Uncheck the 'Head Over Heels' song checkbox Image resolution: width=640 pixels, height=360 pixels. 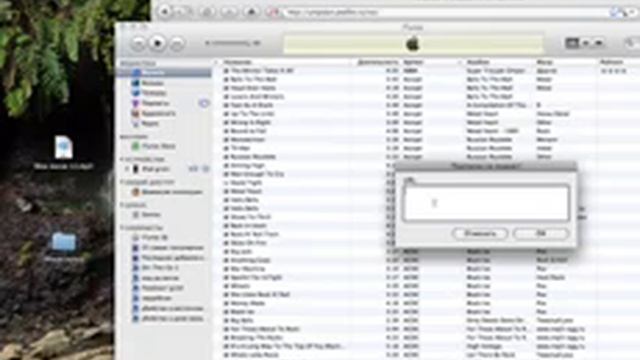(x=226, y=88)
